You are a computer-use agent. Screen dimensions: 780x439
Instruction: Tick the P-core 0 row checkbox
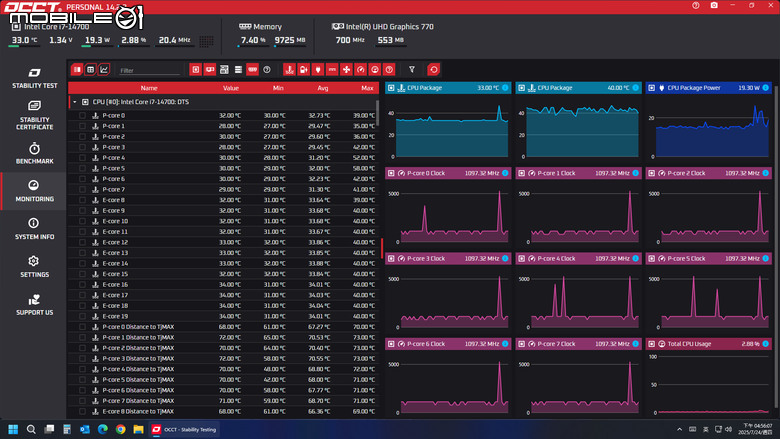point(82,115)
